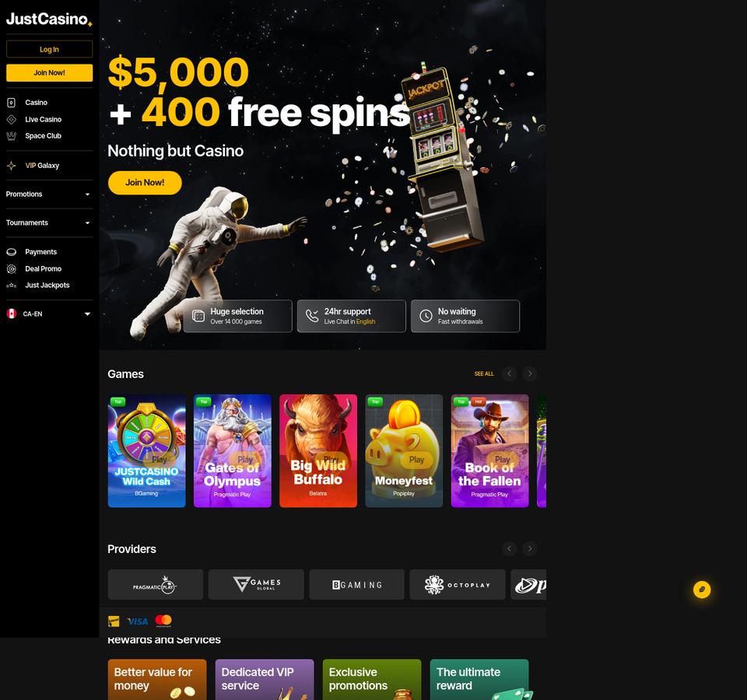Click the Just Jackpots stars icon
This screenshot has width=747, height=700.
[12, 285]
